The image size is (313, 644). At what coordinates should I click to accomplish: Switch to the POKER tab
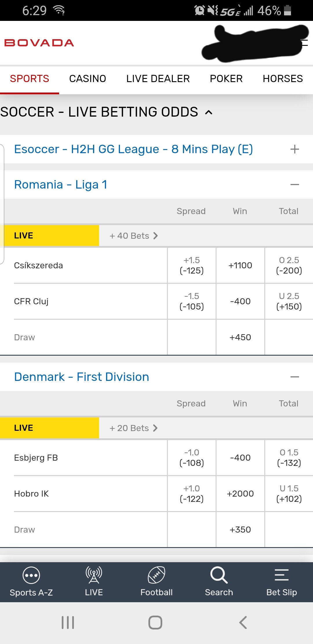click(226, 79)
